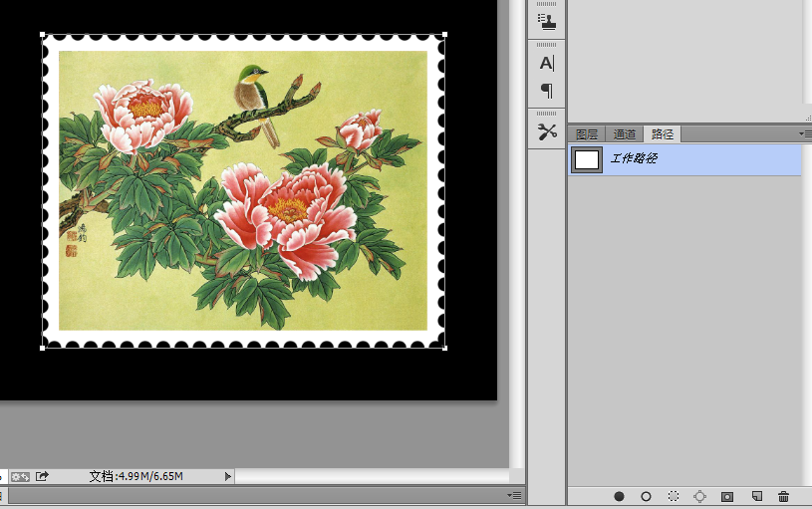The height and width of the screenshot is (509, 812).
Task: Open the Clone Source stamp panel icon
Action: click(547, 22)
